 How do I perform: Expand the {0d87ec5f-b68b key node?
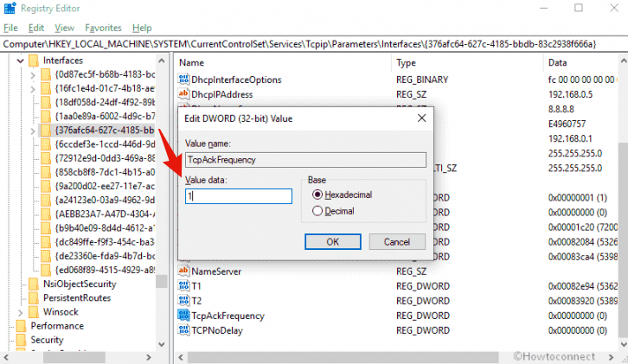(x=33, y=75)
